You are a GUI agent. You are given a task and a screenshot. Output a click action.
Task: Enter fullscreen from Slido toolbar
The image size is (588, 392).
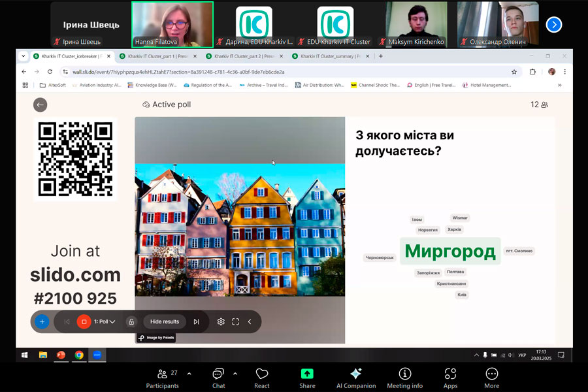point(235,321)
